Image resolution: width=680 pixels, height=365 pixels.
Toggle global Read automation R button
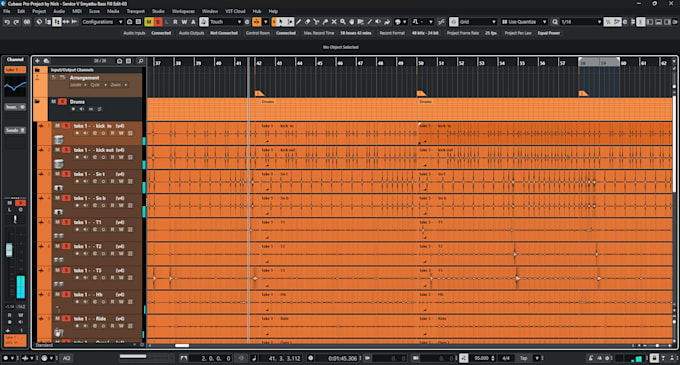click(175, 22)
